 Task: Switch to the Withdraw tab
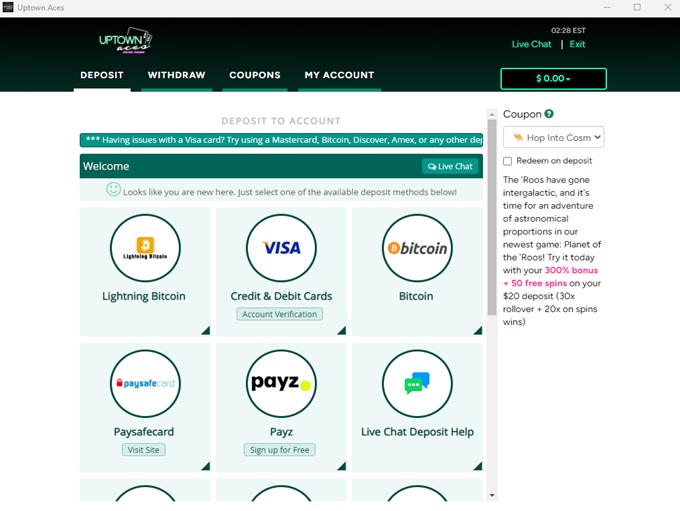[176, 75]
